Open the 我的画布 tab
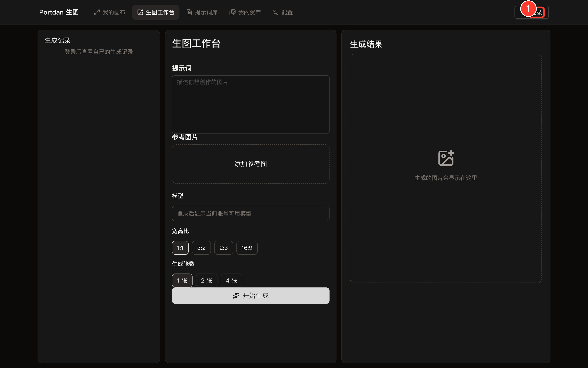 coord(110,12)
